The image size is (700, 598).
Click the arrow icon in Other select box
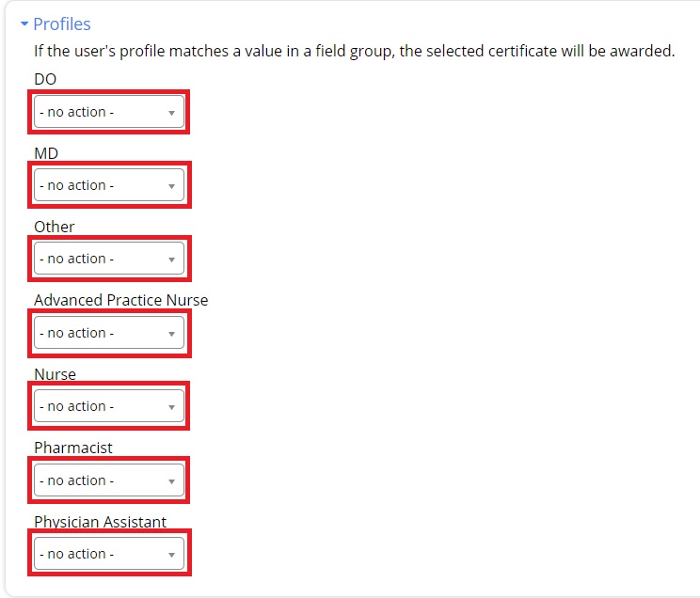(171, 260)
